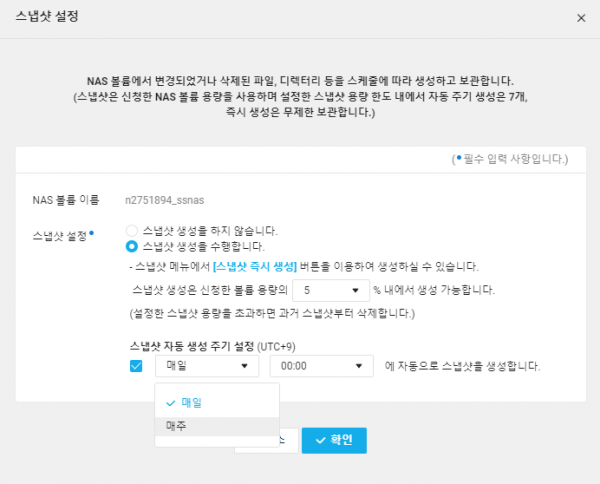Open the 매일 cycle dropdown
600x484 pixels.
[207, 366]
